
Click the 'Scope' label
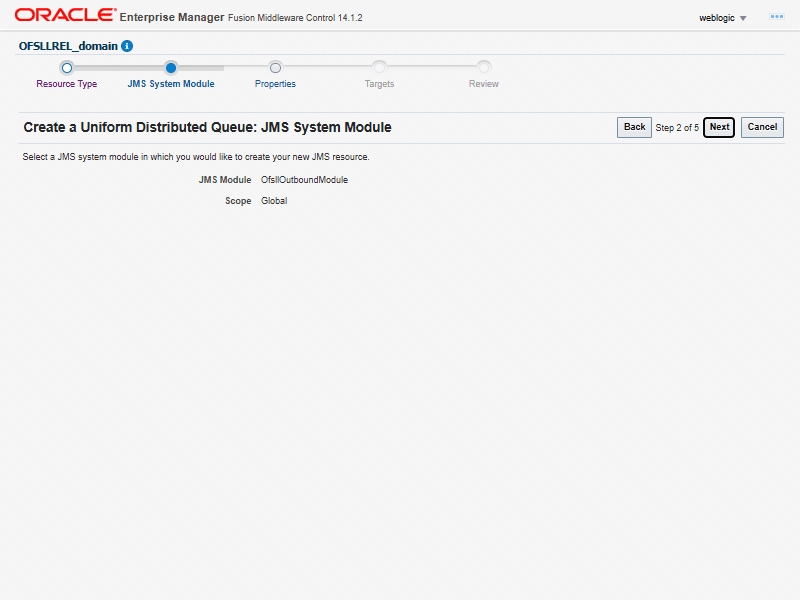238,201
